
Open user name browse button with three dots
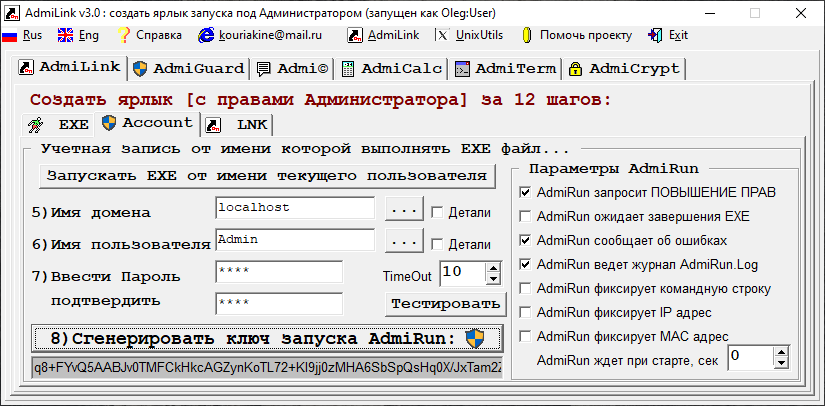coord(404,240)
